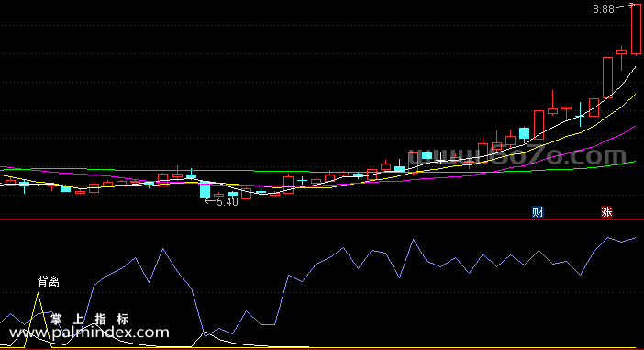The height and width of the screenshot is (350, 644).
Task: Open the www.palmindex.com watermark link
Action: tap(89, 333)
